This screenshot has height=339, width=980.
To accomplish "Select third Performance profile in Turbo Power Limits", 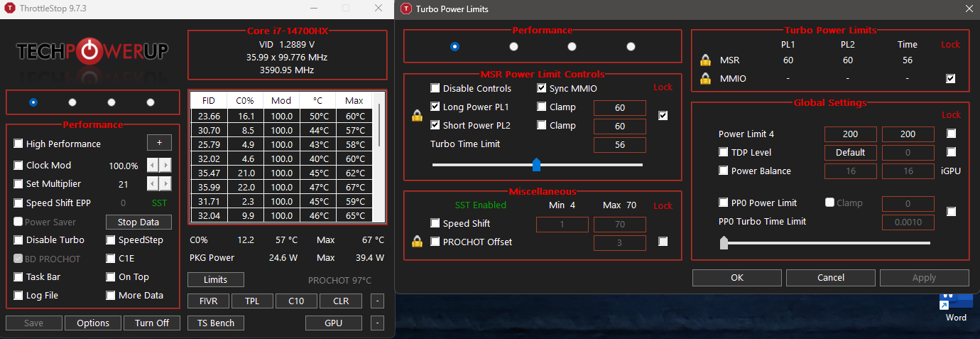I will coord(572,47).
